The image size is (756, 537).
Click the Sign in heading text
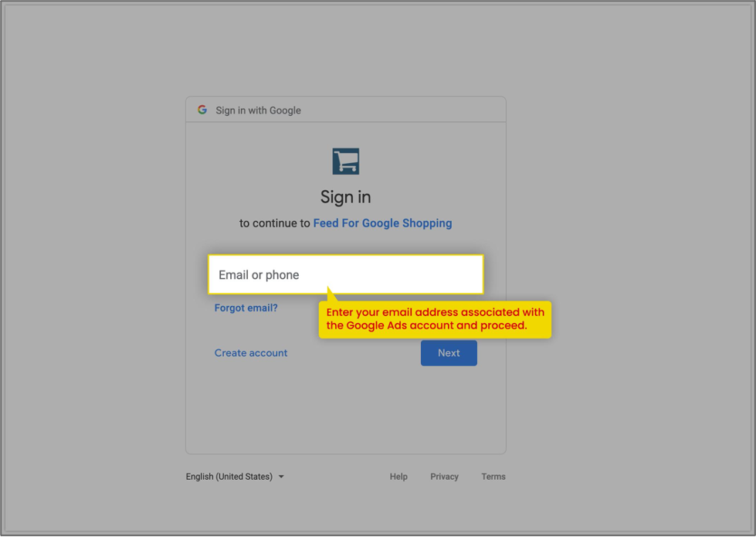tap(346, 197)
